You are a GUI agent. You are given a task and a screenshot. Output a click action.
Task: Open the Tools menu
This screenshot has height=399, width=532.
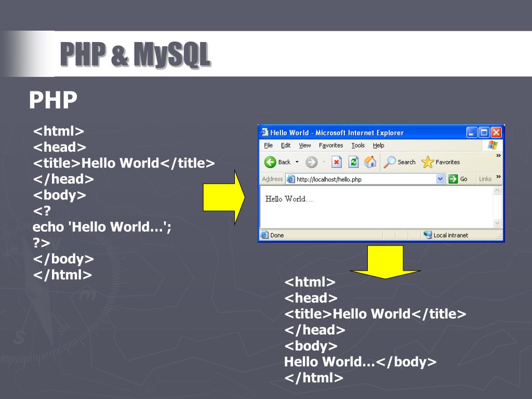[358, 145]
